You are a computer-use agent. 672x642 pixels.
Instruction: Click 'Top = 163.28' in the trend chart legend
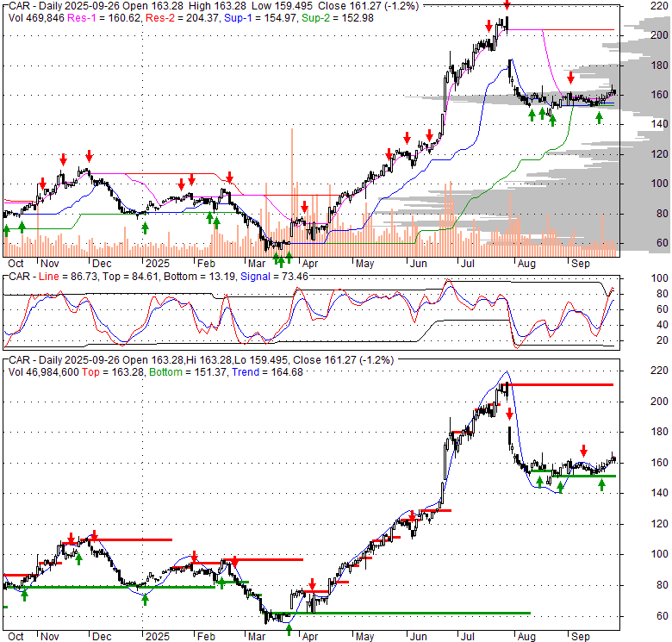[114, 372]
